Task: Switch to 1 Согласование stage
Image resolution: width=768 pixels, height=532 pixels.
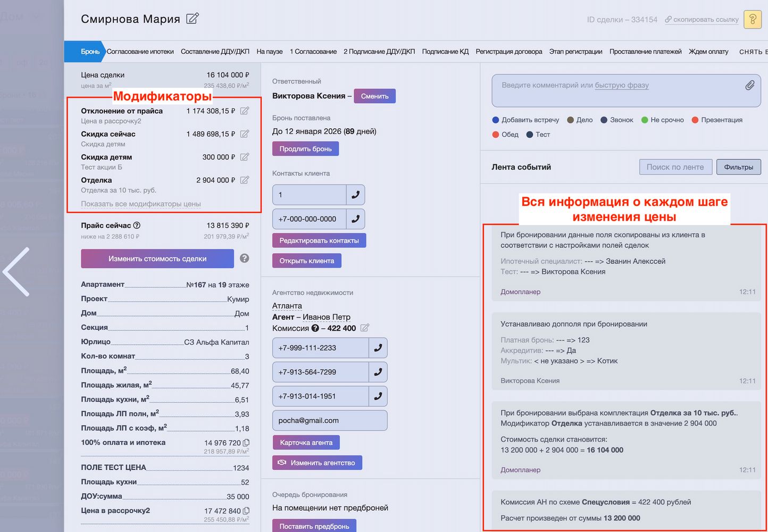Action: tap(313, 52)
